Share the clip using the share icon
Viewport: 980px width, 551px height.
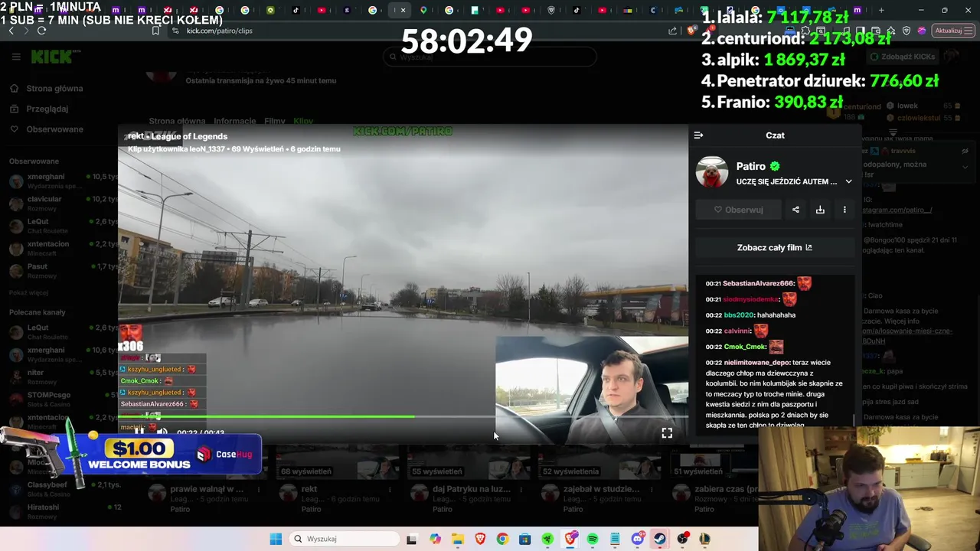[795, 210]
